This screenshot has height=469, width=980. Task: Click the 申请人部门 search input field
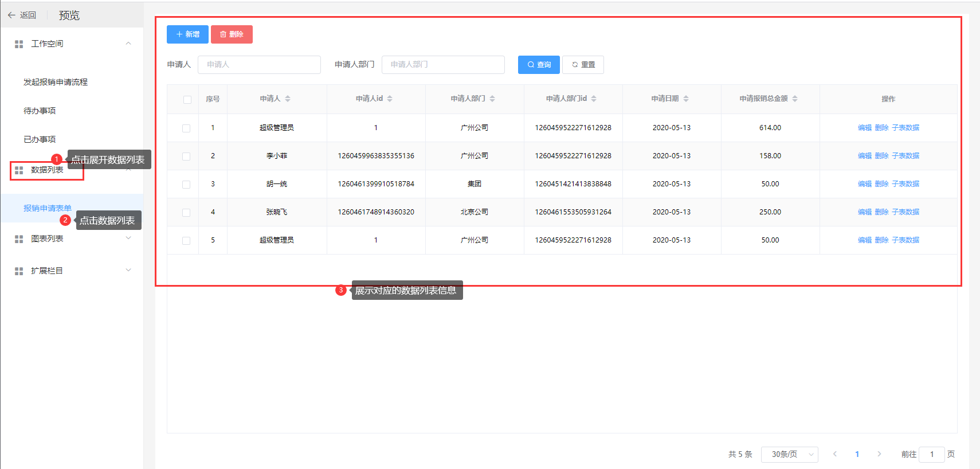coord(442,65)
